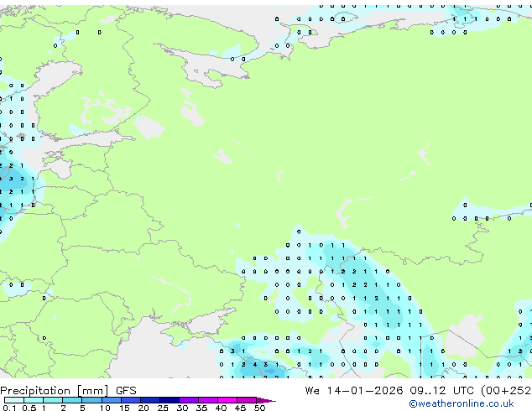Viewport: 532px width, 411px height.
Task: Click the '15' legend scale label
Action: coord(124,408)
